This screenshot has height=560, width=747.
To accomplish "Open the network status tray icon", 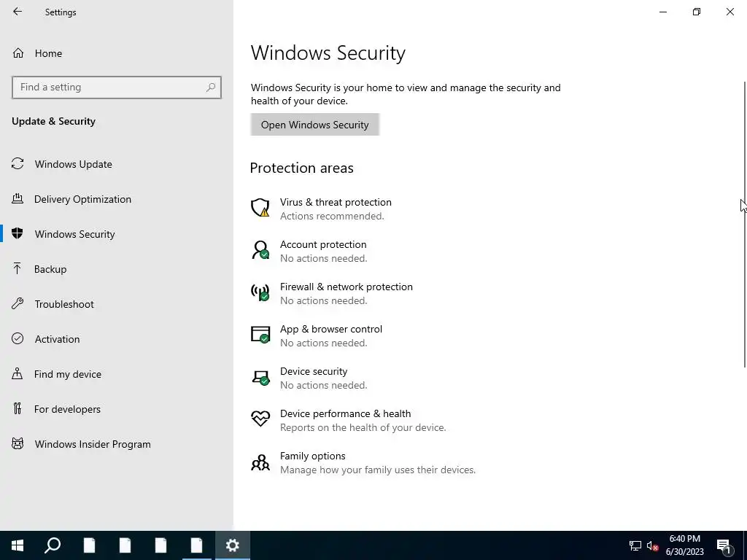I will 635,545.
